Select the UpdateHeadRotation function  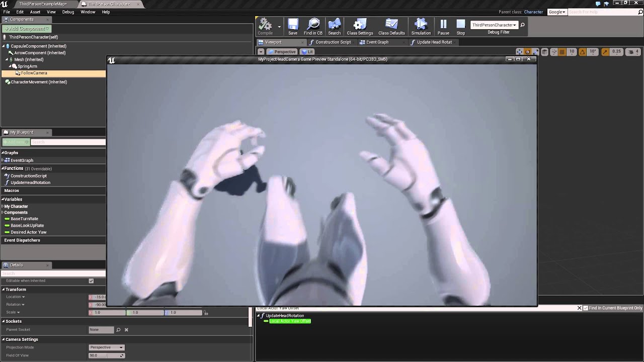(30, 183)
